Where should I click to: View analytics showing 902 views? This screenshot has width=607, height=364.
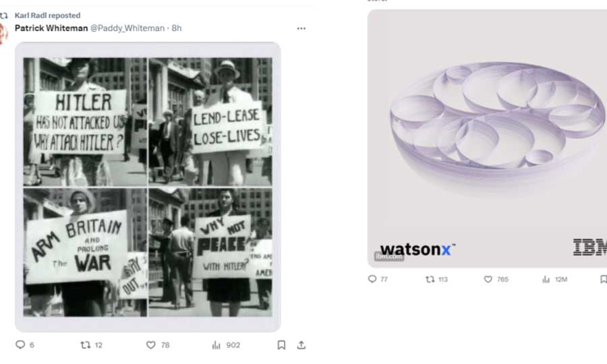click(x=226, y=344)
